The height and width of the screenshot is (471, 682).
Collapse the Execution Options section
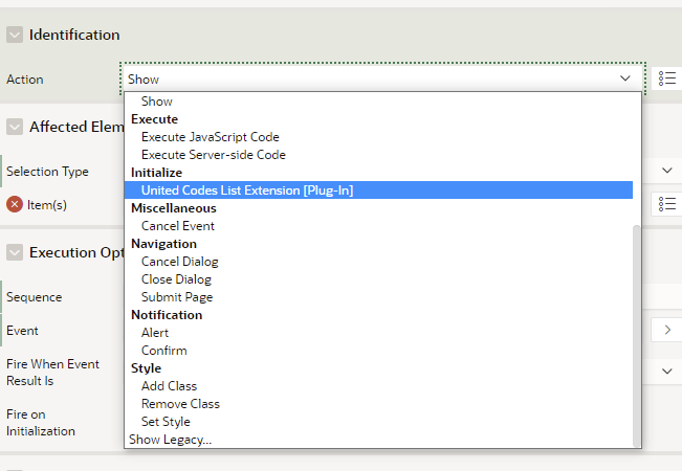pos(14,252)
